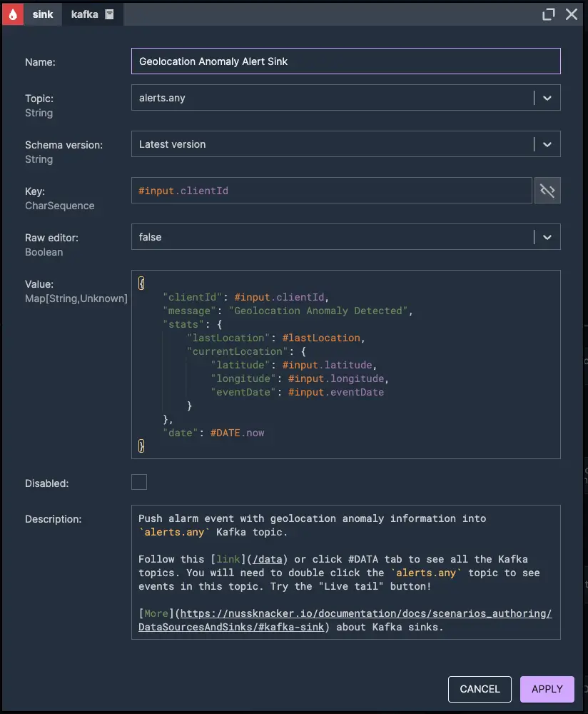
Task: Click the "clientId" key in Value editor
Action: (x=192, y=297)
